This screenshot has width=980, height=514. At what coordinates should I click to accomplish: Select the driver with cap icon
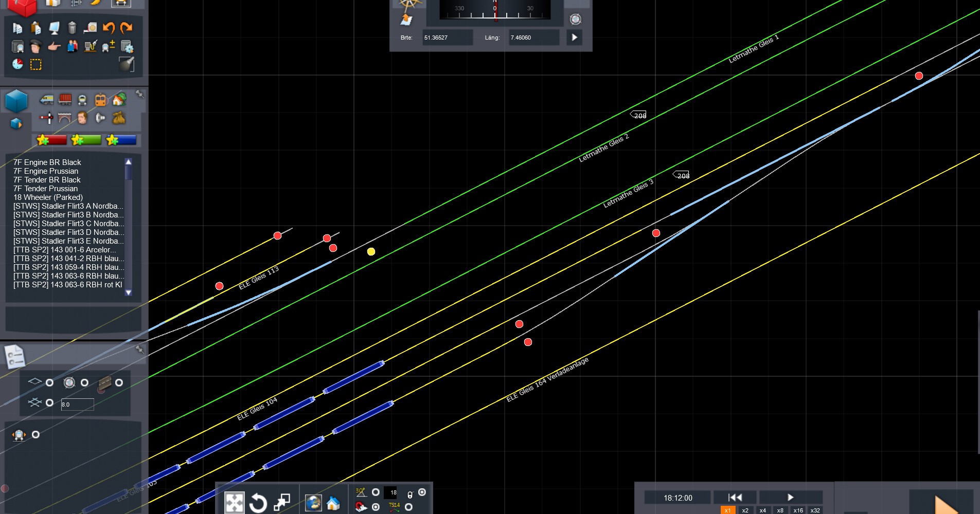35,47
